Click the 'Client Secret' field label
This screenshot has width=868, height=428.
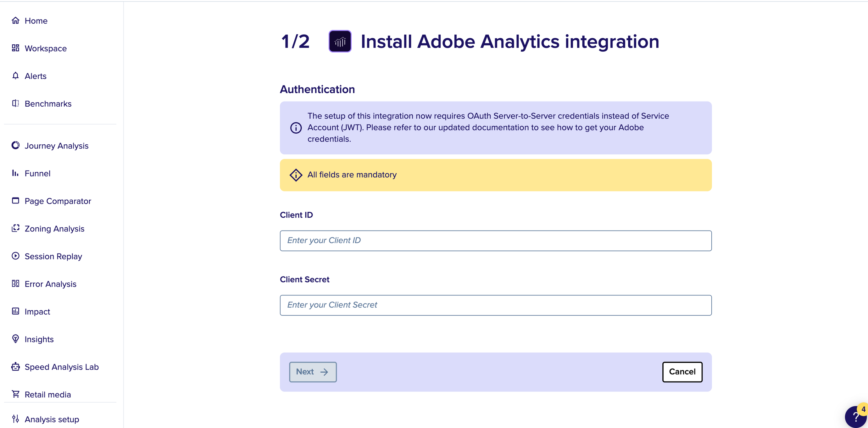(x=304, y=279)
